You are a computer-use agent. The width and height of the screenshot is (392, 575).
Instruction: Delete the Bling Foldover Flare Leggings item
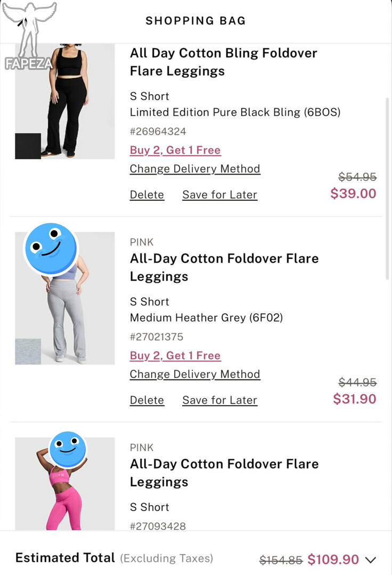[146, 195]
